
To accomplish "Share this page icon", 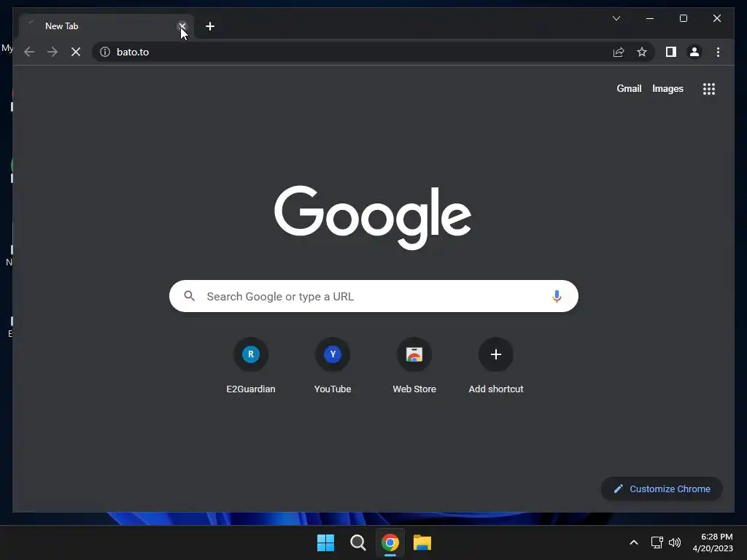I will [619, 52].
